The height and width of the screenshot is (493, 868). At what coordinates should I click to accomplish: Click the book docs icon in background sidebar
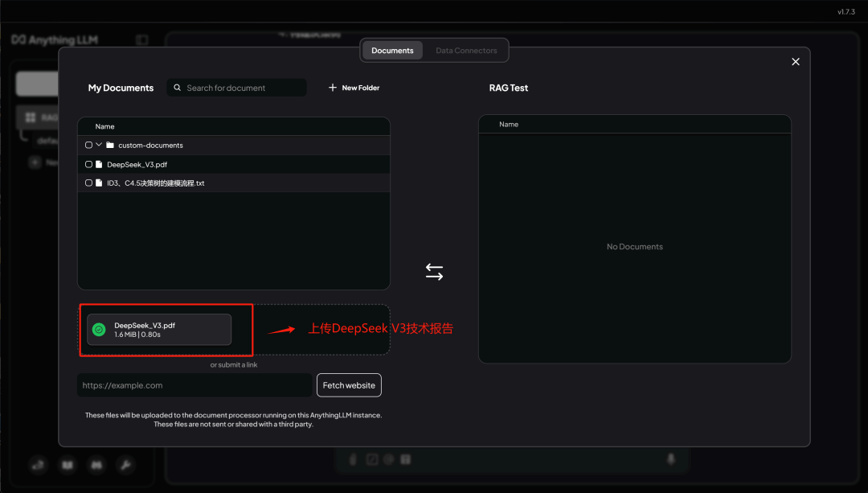tap(68, 465)
